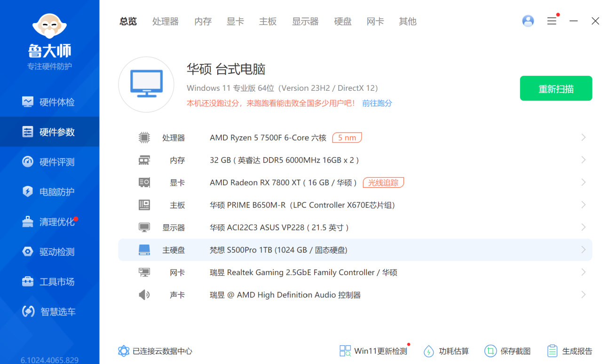The image size is (602, 364).
Task: Click the 智慧选车 icon
Action: (x=28, y=311)
